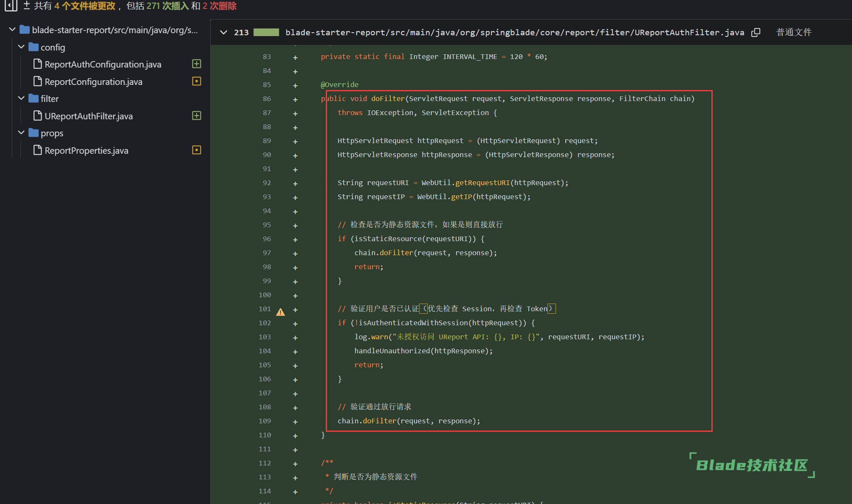This screenshot has width=852, height=504.
Task: Click the 验证通过放行请求 comment on line 108
Action: point(375,407)
